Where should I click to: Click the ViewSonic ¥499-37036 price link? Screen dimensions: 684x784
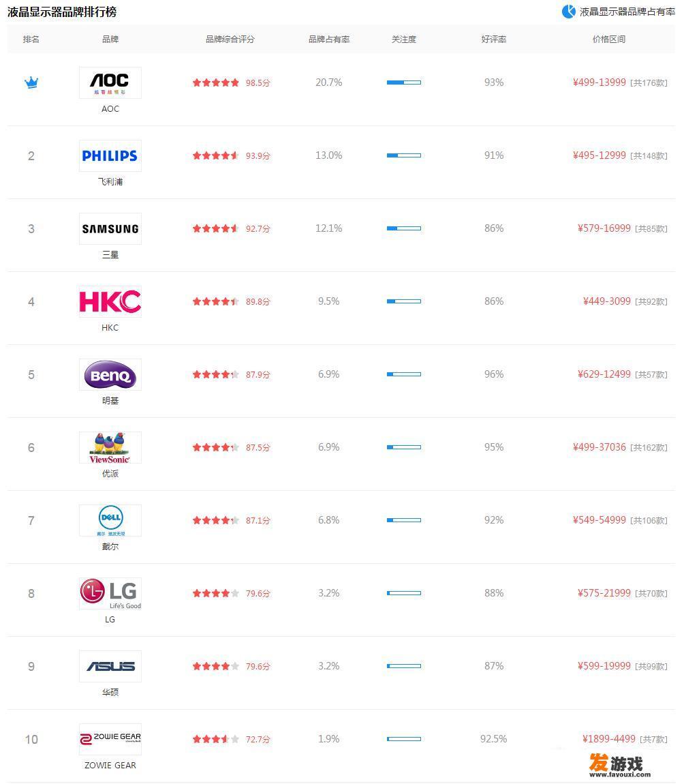[599, 447]
